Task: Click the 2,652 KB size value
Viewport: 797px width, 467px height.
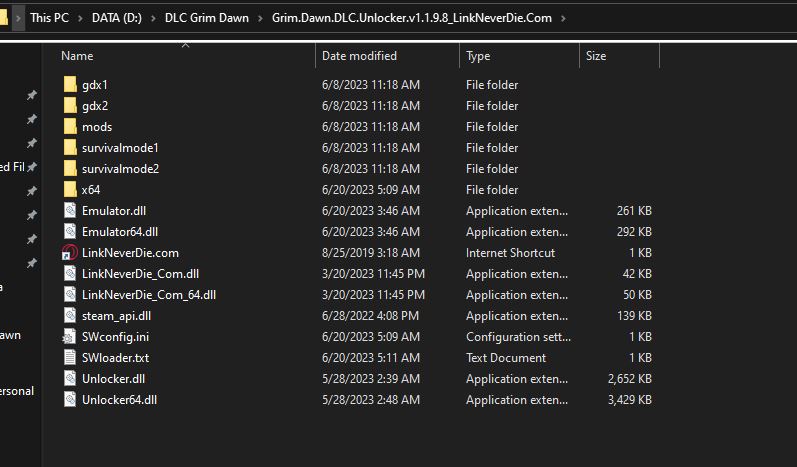Action: pyautogui.click(x=629, y=379)
